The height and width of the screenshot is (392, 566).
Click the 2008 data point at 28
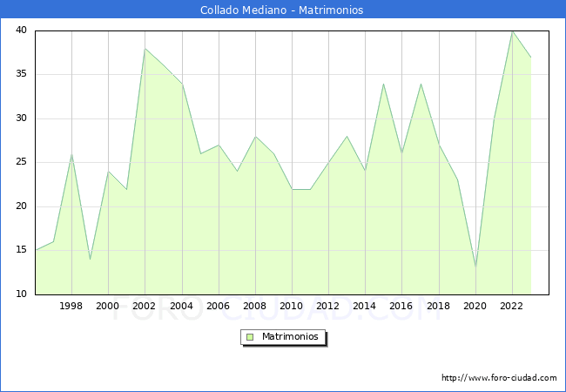point(255,137)
